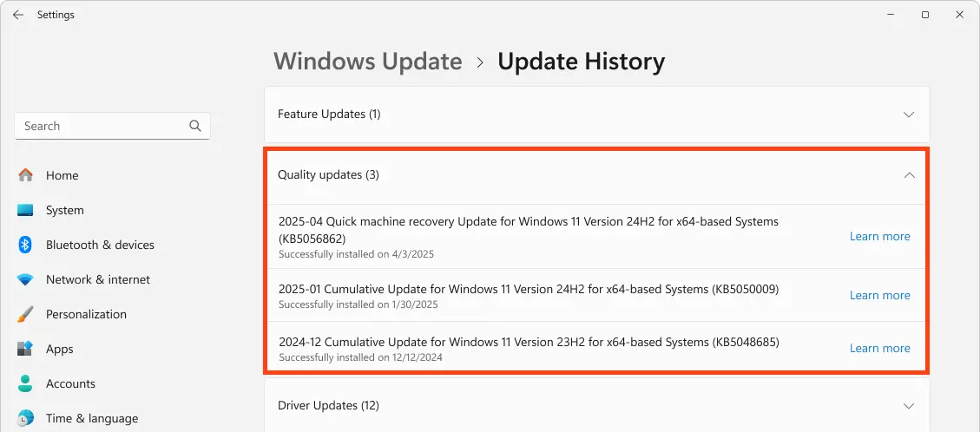Select Accounts in the sidebar
980x432 pixels.
point(70,383)
